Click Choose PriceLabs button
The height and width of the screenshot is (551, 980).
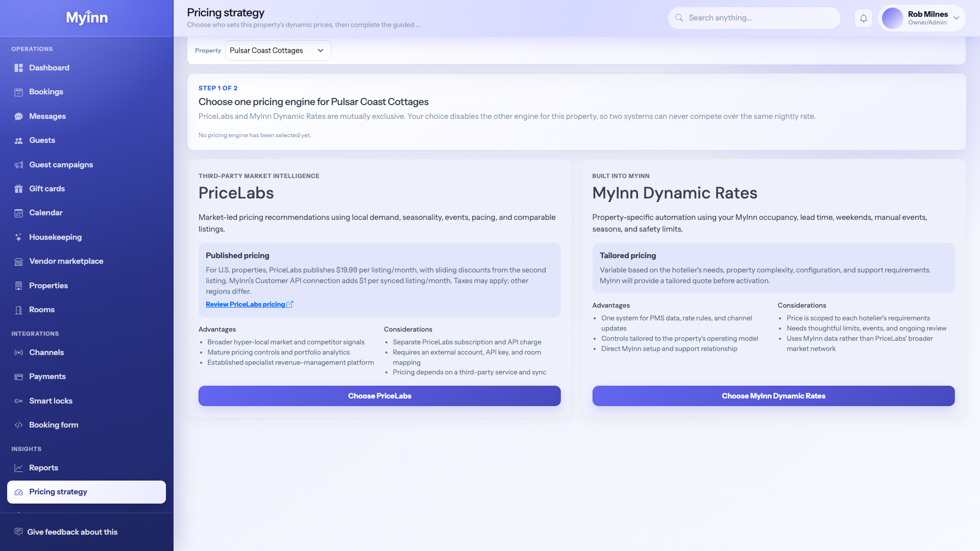tap(379, 396)
